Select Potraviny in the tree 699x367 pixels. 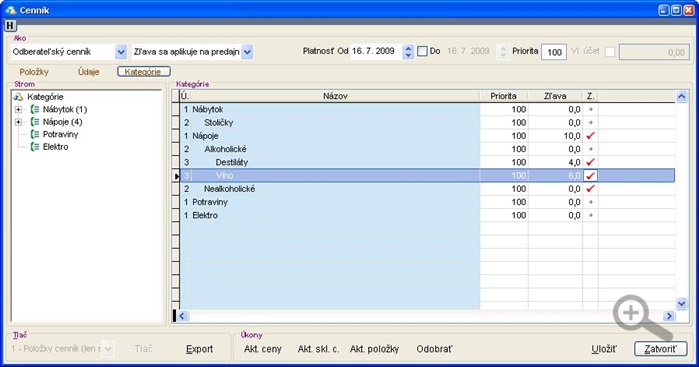60,134
